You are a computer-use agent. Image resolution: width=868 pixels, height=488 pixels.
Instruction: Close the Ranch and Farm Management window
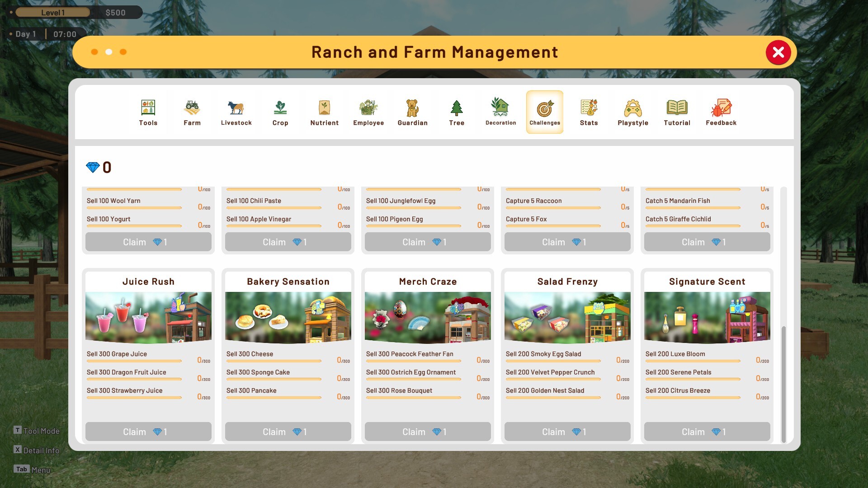point(778,52)
